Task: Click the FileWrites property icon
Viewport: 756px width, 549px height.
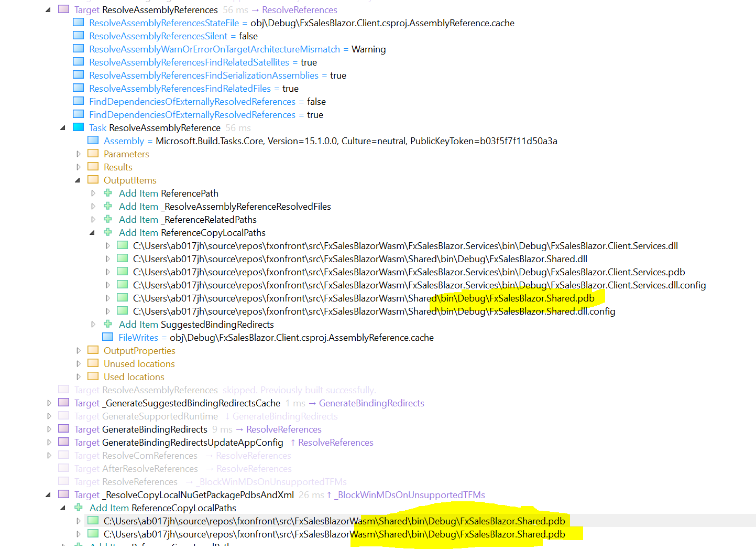Action: 108,337
